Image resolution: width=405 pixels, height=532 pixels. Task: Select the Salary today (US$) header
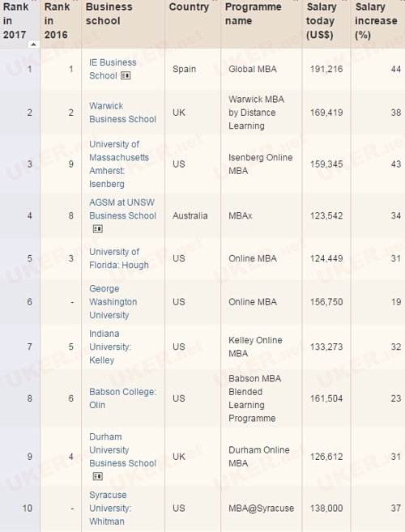322,21
